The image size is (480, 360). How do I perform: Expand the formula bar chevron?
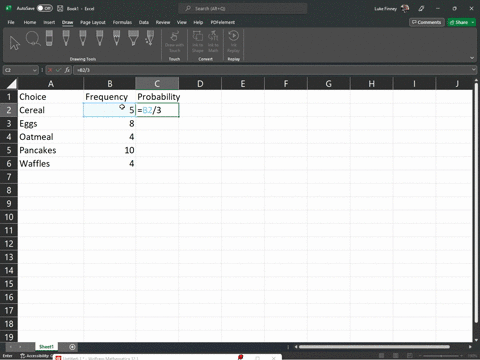(474, 70)
